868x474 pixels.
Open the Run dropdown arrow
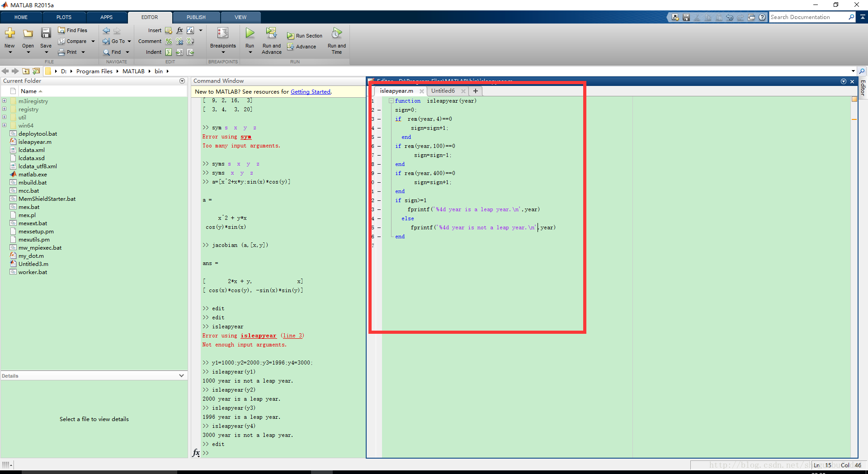[x=250, y=52]
